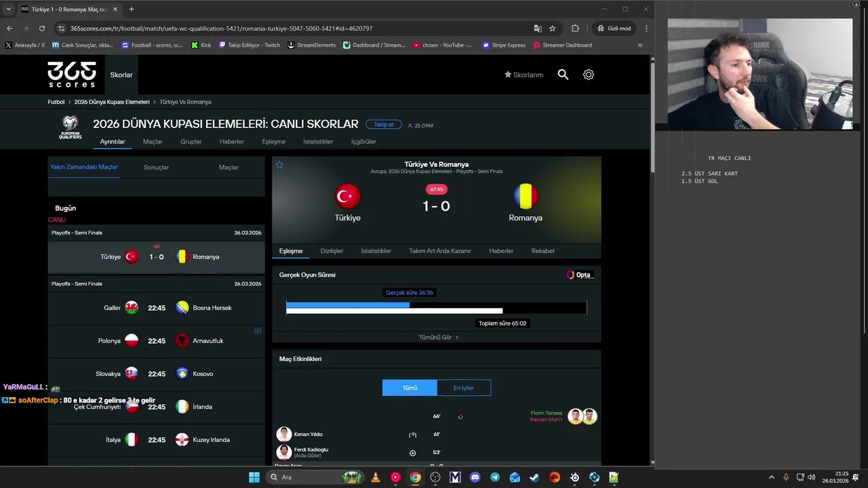Click the translate page icon in address bar
Viewport: 868px width, 488px height.
coord(538,28)
